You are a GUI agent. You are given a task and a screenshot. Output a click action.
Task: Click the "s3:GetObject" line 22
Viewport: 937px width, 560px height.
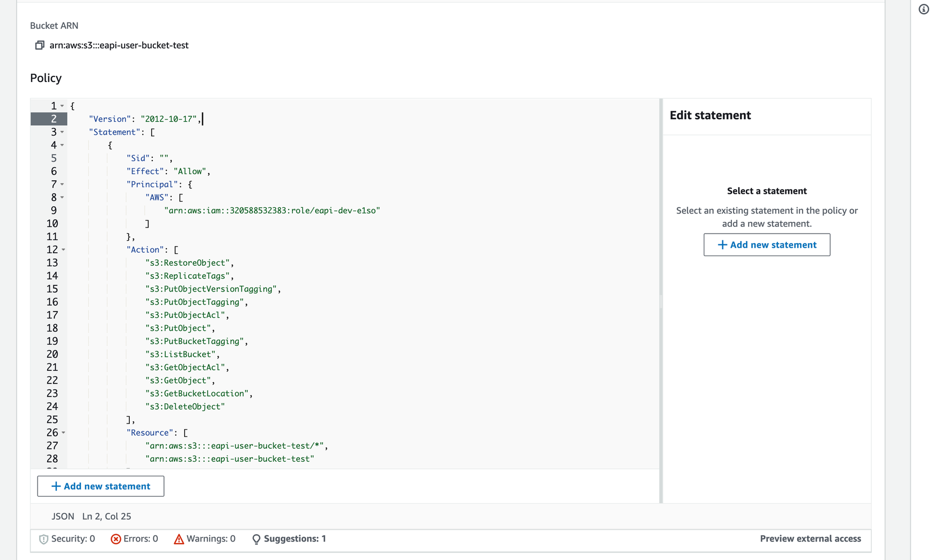tap(180, 380)
